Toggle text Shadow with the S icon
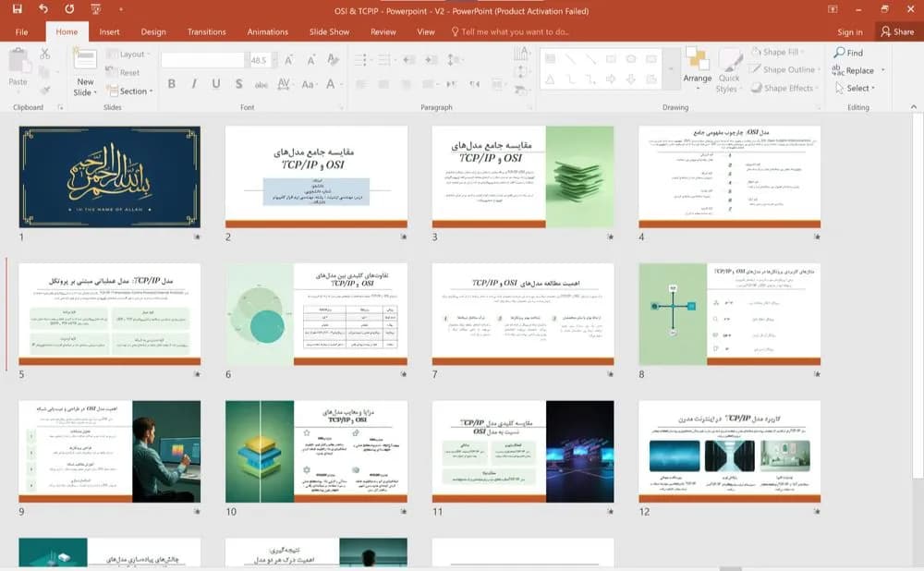The image size is (924, 571). (238, 84)
